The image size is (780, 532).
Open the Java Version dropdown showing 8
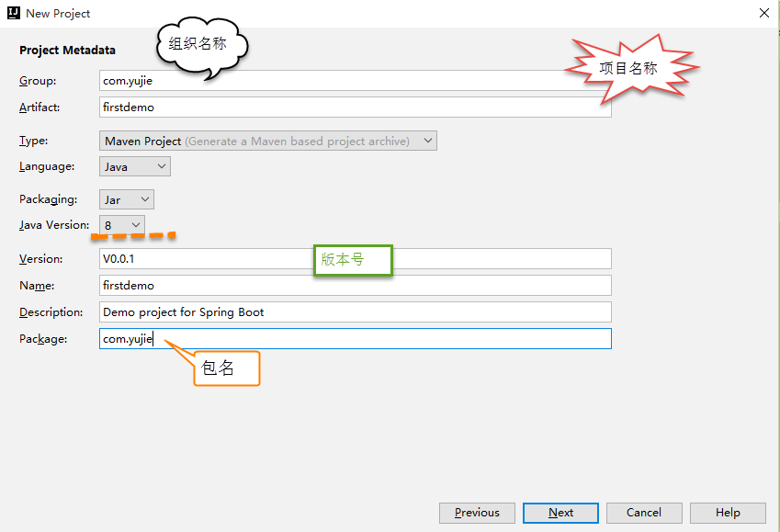point(122,225)
